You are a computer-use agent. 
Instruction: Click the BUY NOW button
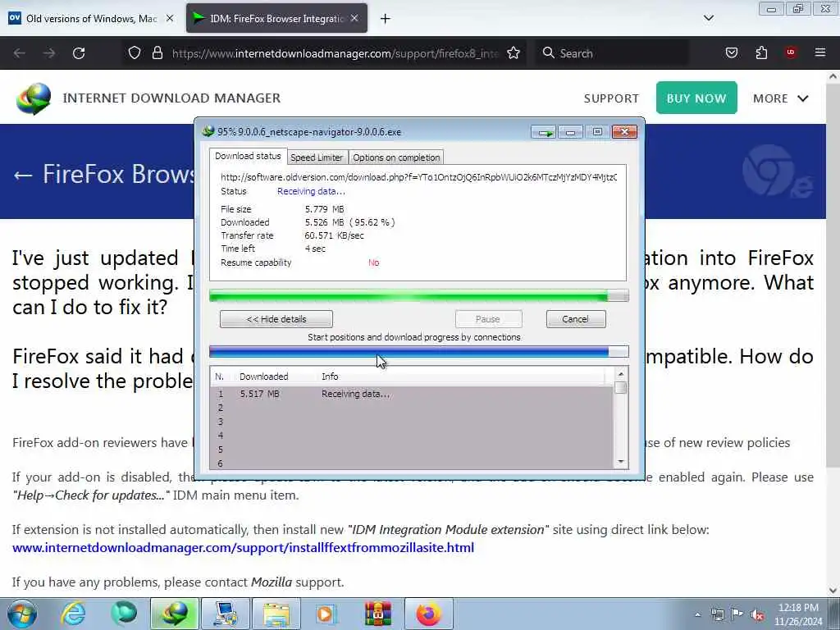(696, 98)
